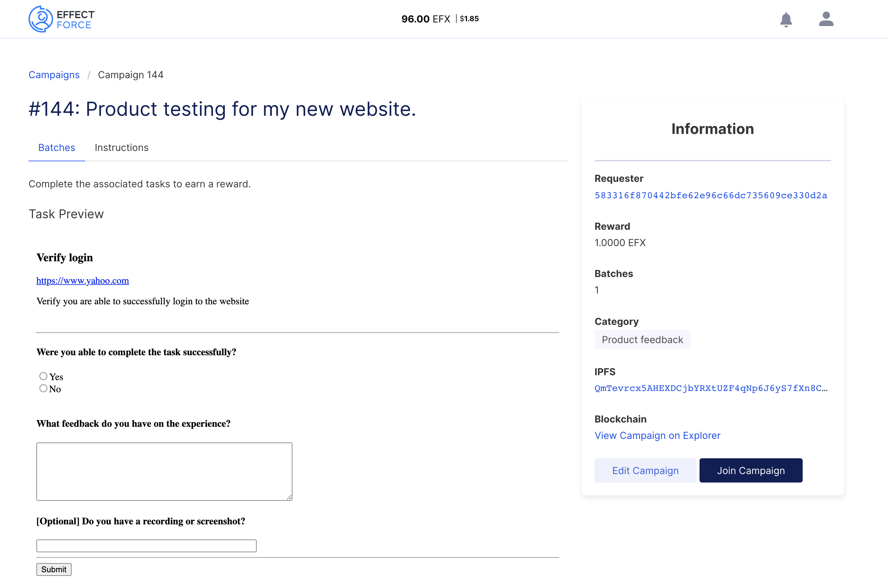887x588 pixels.
Task: Open the IPFS hash link
Action: pyautogui.click(x=711, y=388)
